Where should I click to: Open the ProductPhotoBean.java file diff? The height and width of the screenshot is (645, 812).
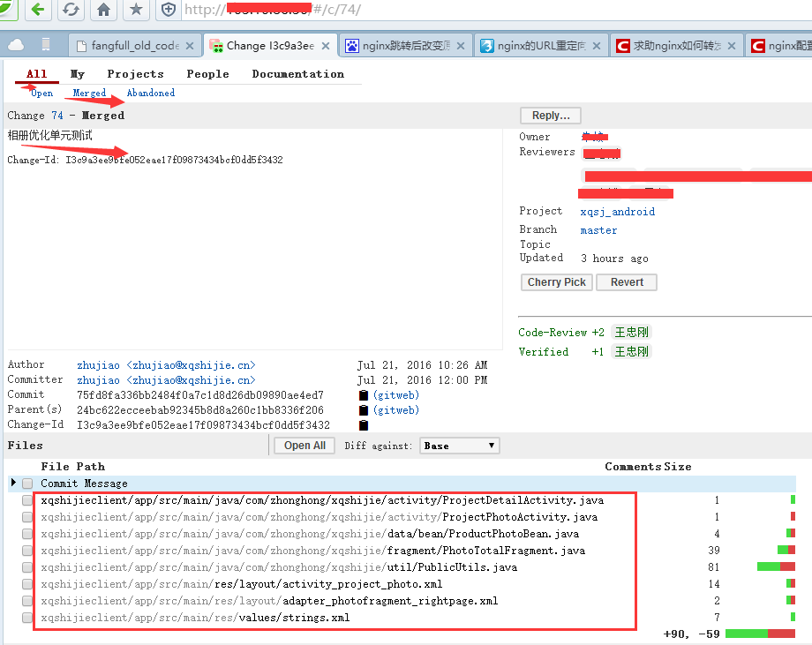(310, 534)
